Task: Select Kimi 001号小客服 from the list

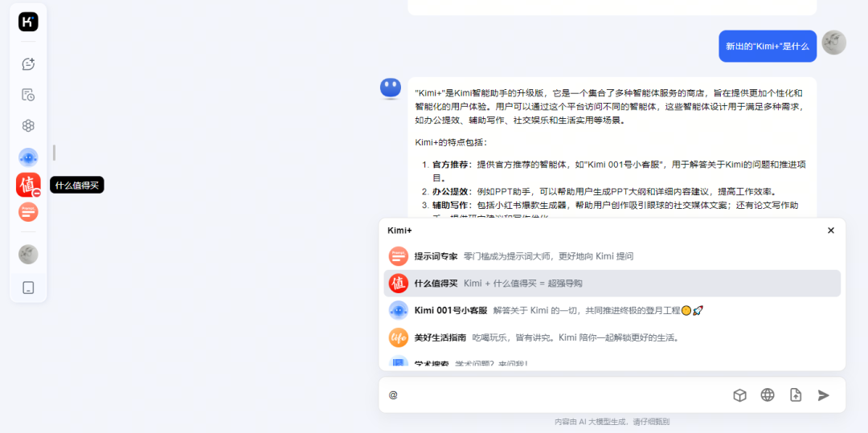Action: (x=612, y=310)
